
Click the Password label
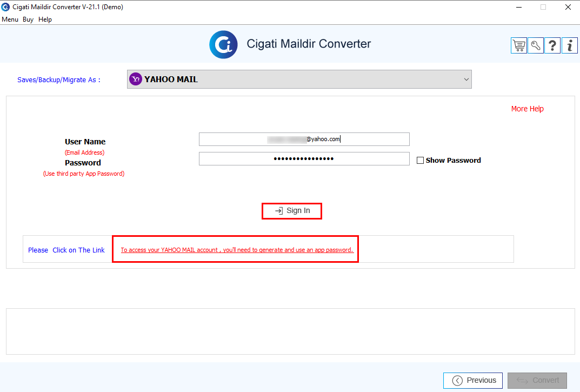83,163
